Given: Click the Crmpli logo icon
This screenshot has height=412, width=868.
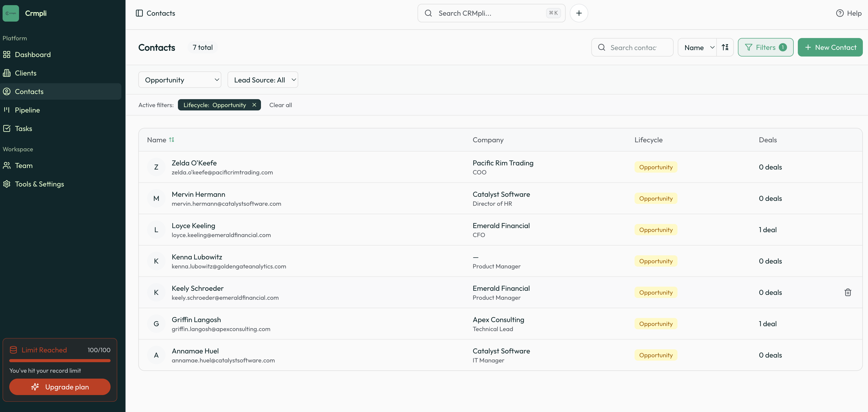Looking at the screenshot, I should tap(11, 13).
